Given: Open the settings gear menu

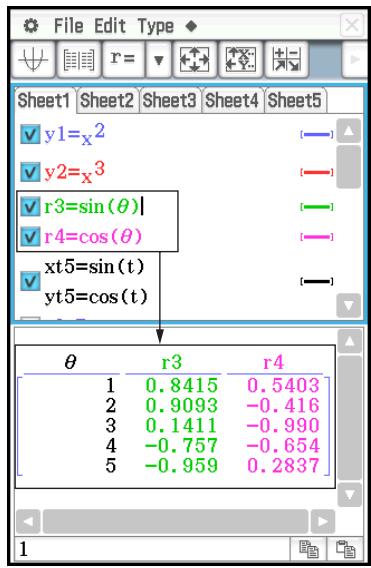Looking at the screenshot, I should [x=31, y=26].
